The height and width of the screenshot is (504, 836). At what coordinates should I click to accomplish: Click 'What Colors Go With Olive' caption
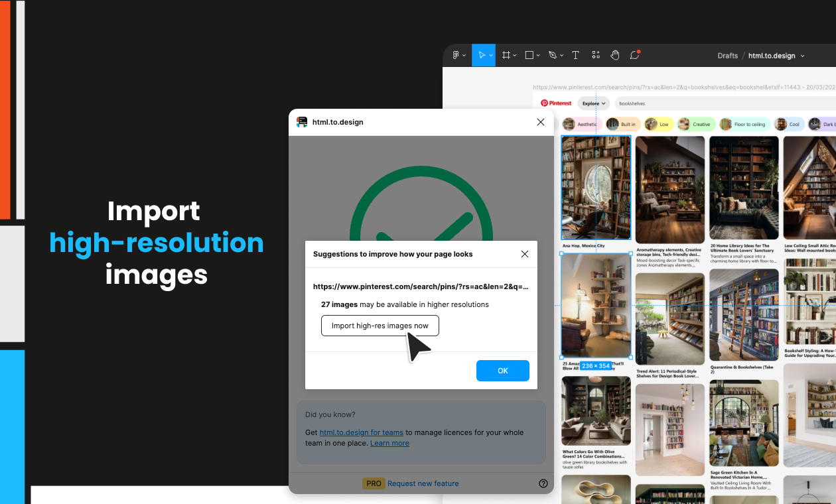pos(589,452)
